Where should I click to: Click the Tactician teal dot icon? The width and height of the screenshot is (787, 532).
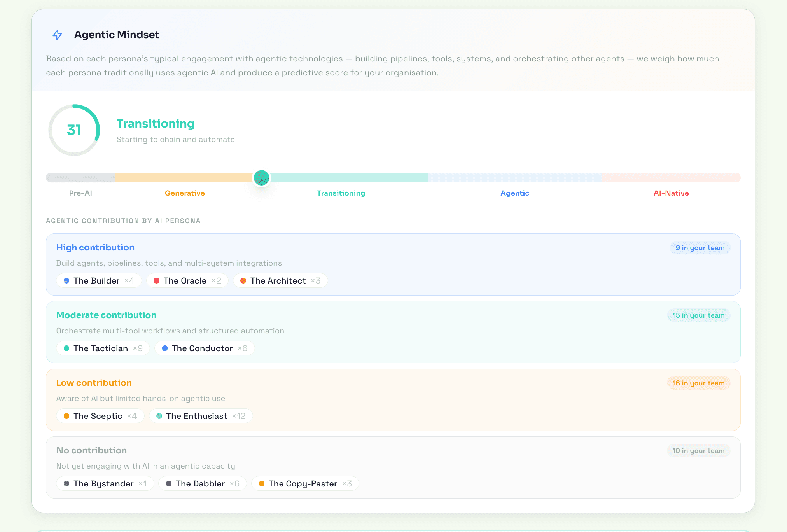click(x=66, y=348)
